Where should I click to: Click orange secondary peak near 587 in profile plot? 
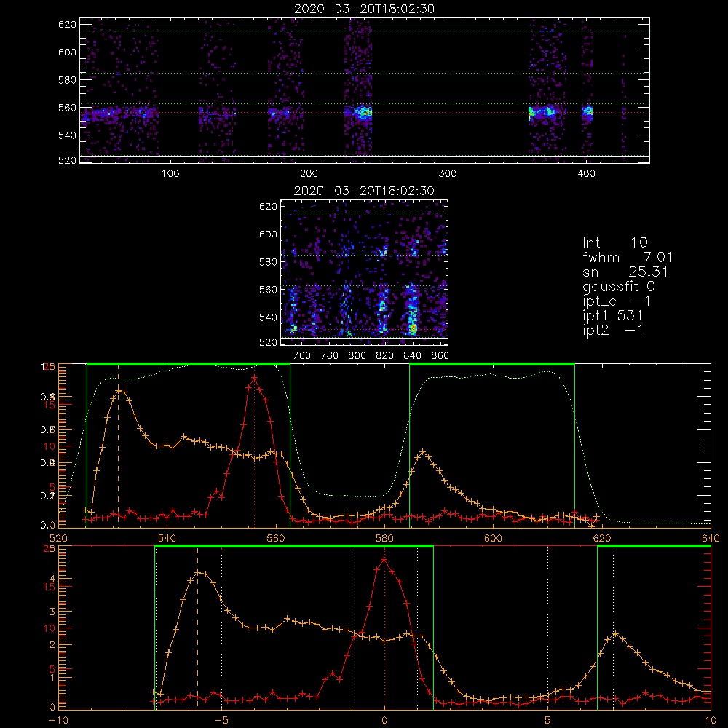point(422,451)
